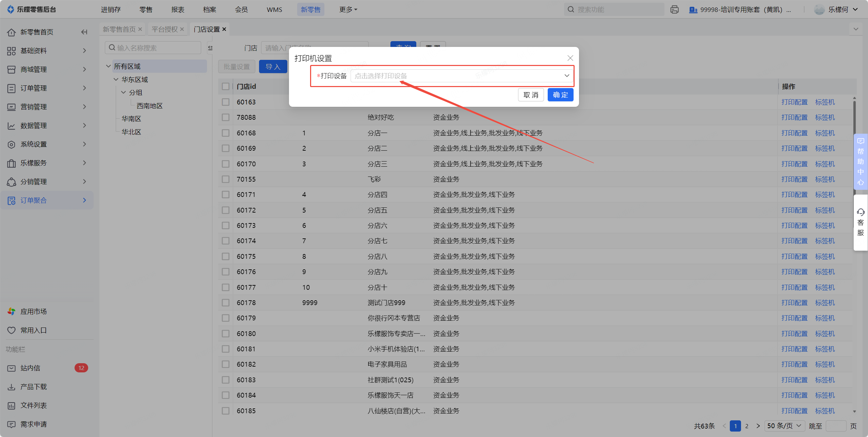The height and width of the screenshot is (437, 868).
Task: Collapse the 华东区域 tree node
Action: click(x=116, y=80)
